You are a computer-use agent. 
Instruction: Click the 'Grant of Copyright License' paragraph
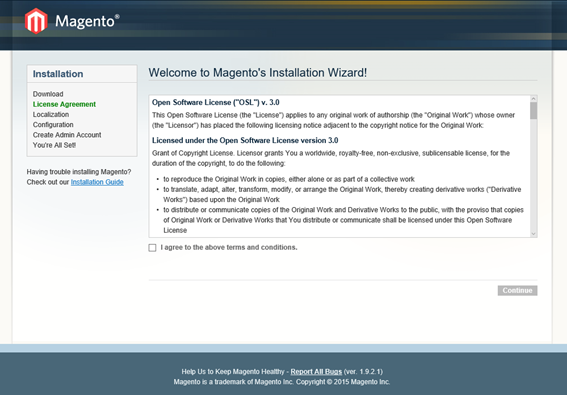[x=331, y=158]
